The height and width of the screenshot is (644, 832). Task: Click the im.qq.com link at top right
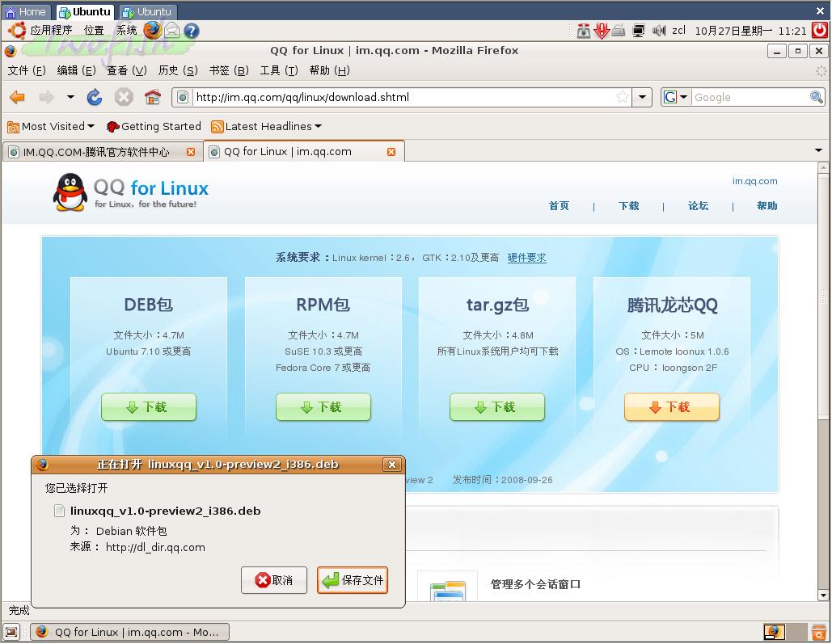pos(755,182)
